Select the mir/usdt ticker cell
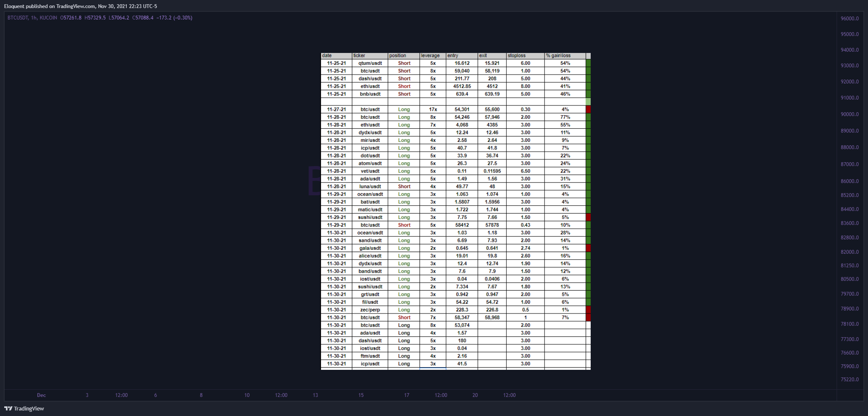The image size is (868, 416). coord(370,140)
